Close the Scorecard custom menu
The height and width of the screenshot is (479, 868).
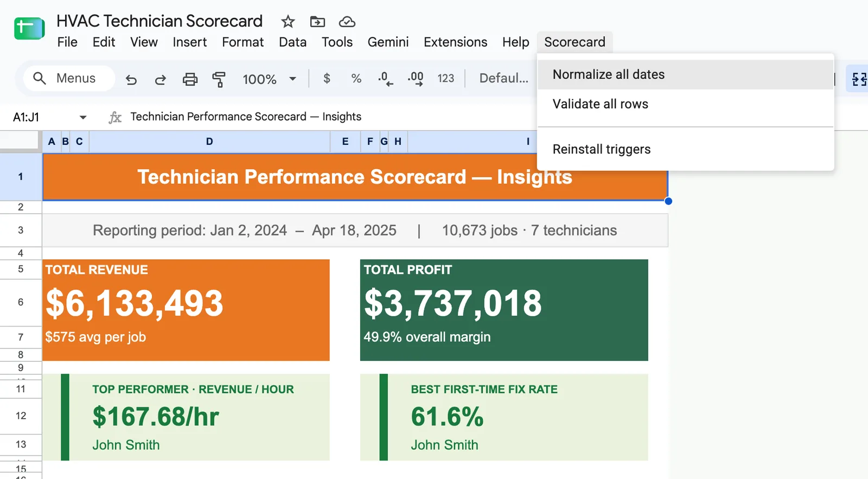(x=575, y=42)
